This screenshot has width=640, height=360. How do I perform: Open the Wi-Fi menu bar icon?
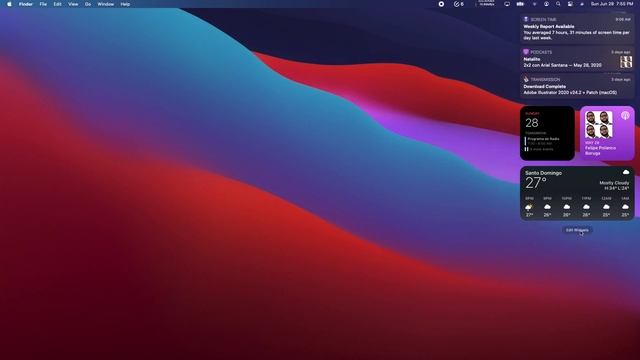tap(534, 4)
